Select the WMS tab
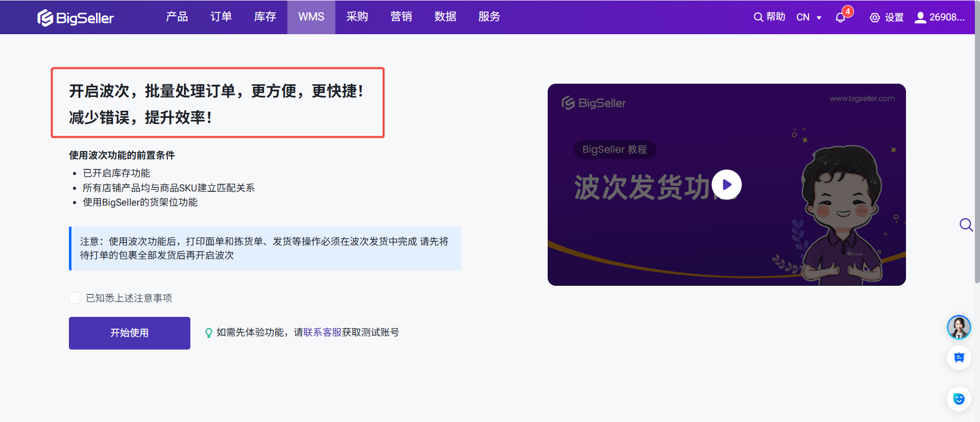 (311, 17)
